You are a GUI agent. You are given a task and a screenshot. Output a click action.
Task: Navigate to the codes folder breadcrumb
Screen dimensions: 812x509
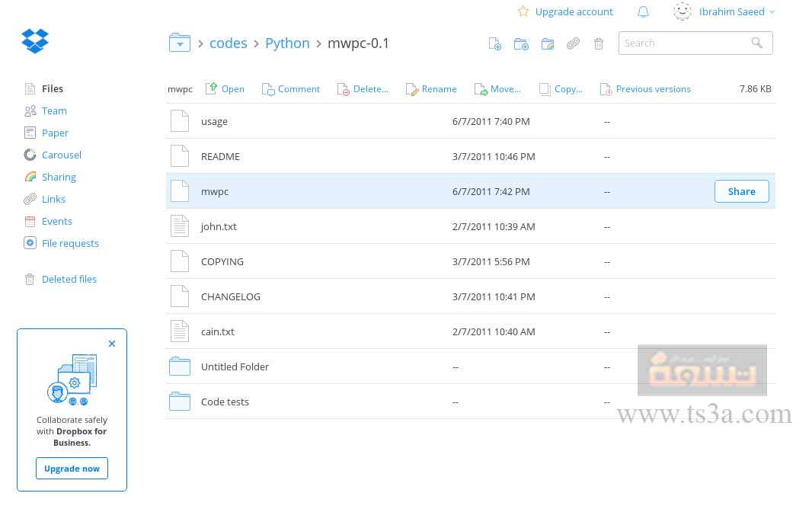229,43
